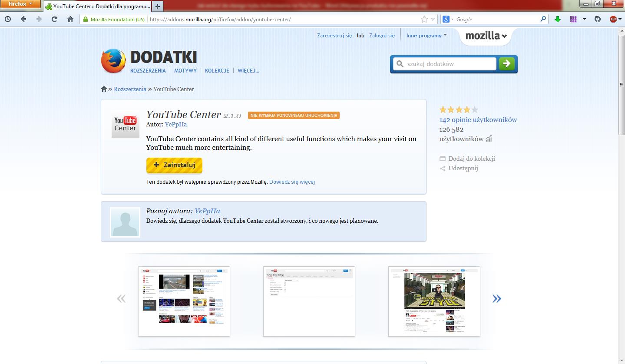Click the Mozilla Foundation site identity badge

tap(114, 20)
